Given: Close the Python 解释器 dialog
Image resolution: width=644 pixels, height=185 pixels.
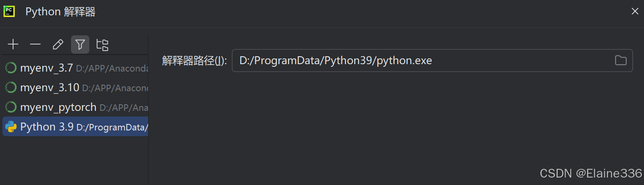Looking at the screenshot, I should tap(635, 11).
